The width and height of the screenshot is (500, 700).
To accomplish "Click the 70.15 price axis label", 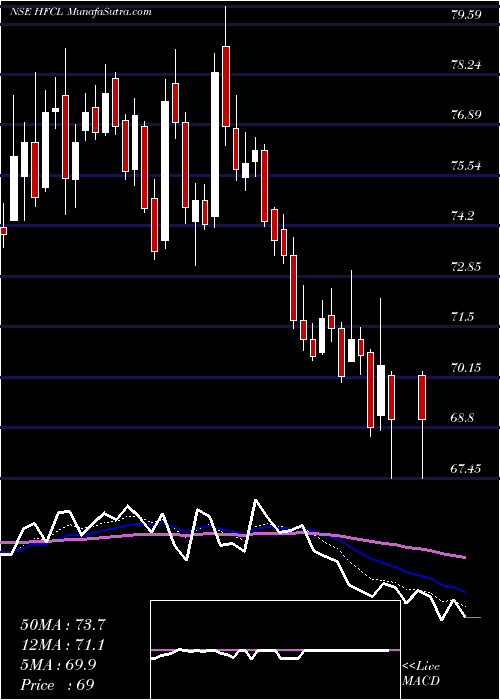I will [466, 368].
